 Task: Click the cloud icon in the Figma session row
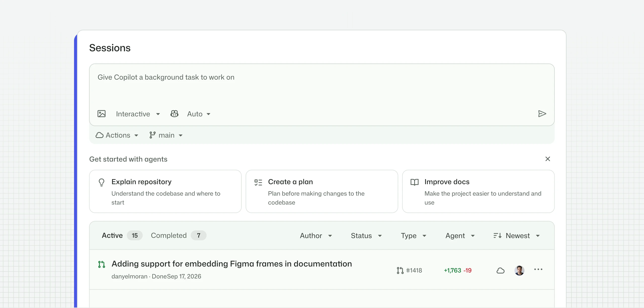coord(500,270)
